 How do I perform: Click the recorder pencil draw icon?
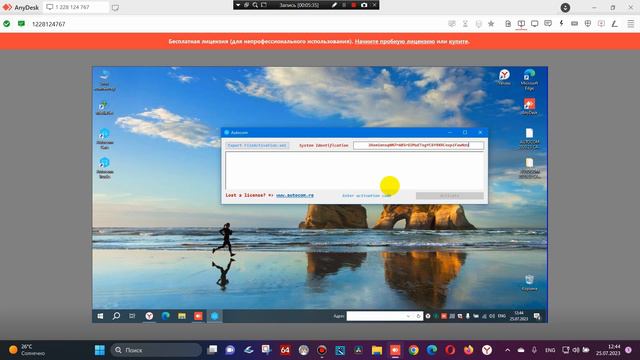(334, 5)
